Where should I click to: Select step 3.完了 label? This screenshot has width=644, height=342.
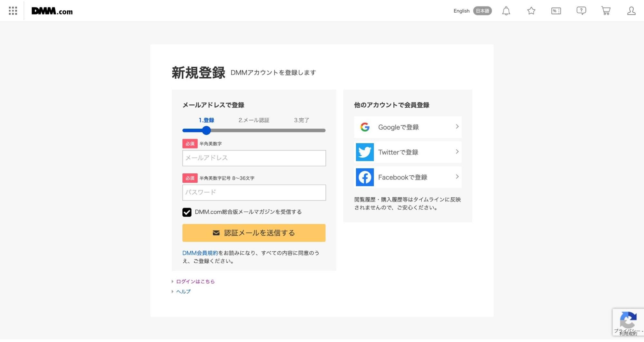[301, 120]
